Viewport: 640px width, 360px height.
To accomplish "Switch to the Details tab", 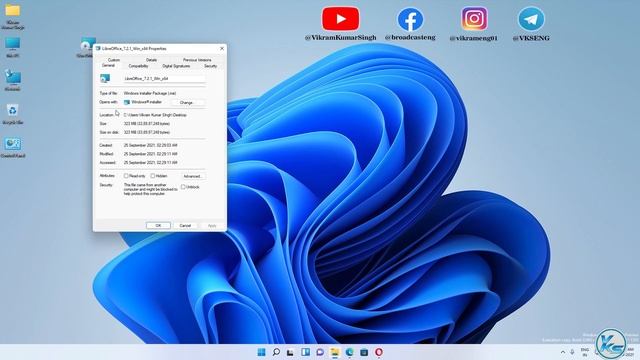I will pos(151,60).
